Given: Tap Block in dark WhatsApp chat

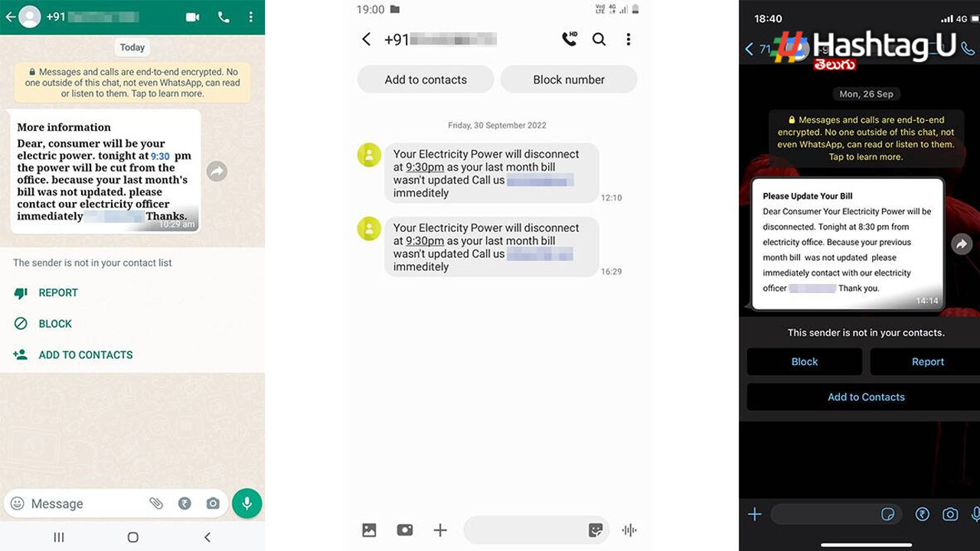Looking at the screenshot, I should click(x=805, y=362).
